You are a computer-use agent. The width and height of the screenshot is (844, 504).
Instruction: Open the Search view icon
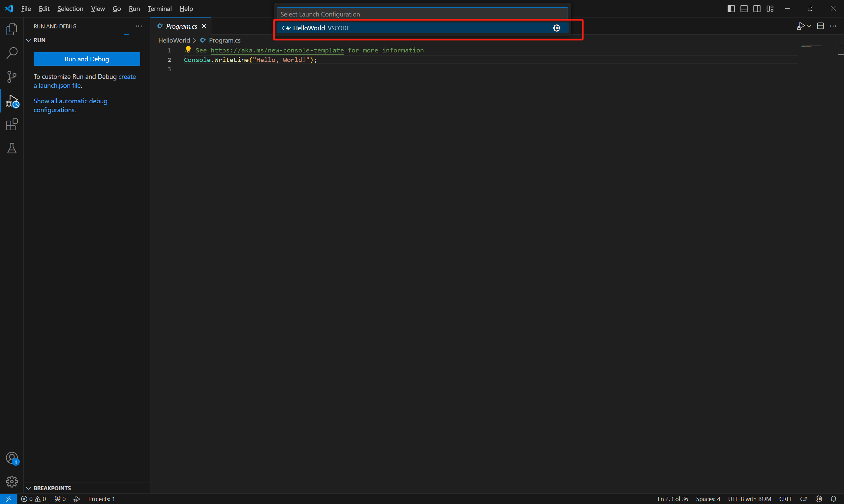pyautogui.click(x=12, y=53)
